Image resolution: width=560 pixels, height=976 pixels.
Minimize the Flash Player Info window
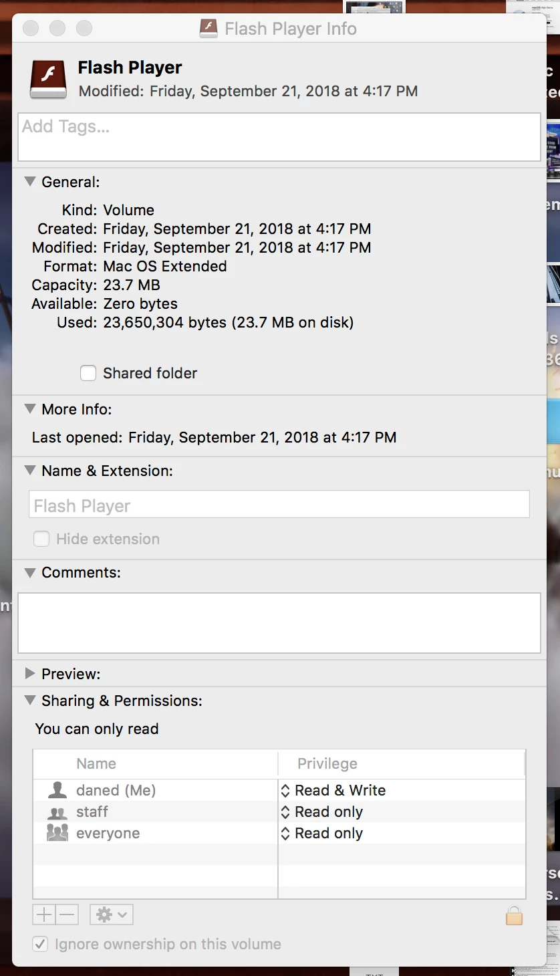[x=58, y=28]
